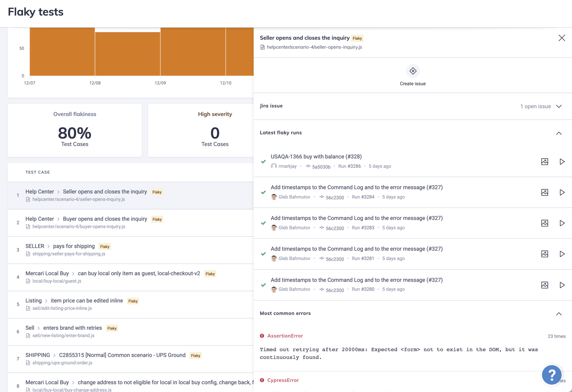Open screenshots for Run #3286
This screenshot has width=572, height=392.
(x=544, y=162)
